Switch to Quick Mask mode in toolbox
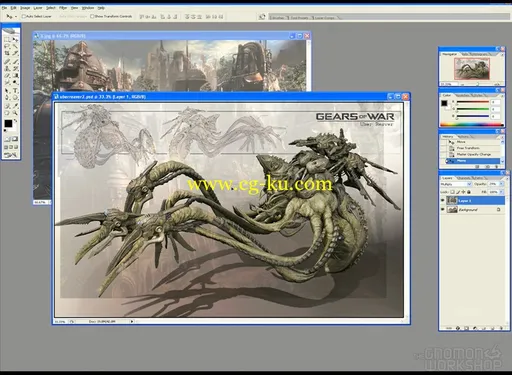 [15, 139]
